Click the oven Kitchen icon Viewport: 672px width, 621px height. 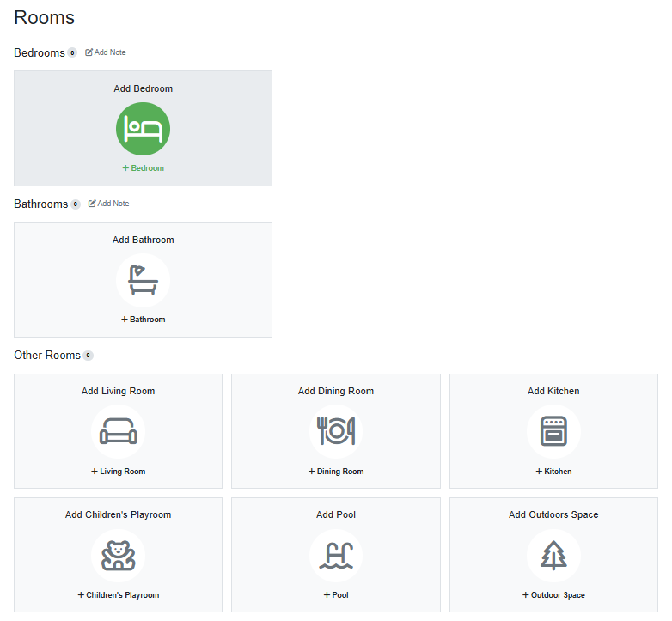(553, 431)
